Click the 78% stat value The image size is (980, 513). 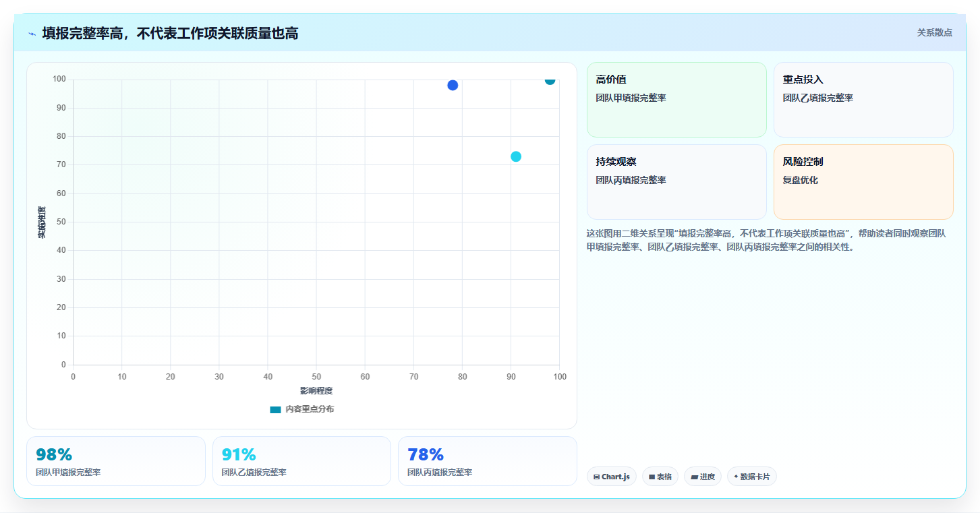(x=426, y=454)
